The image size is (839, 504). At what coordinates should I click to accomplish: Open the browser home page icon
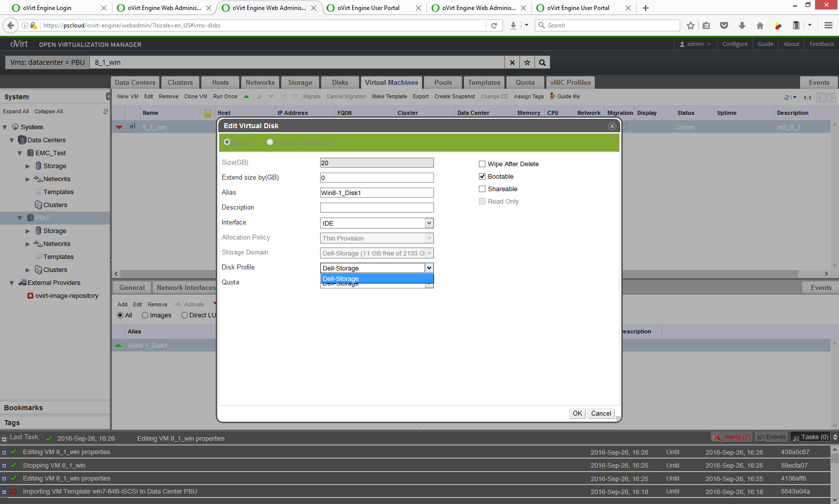point(760,25)
